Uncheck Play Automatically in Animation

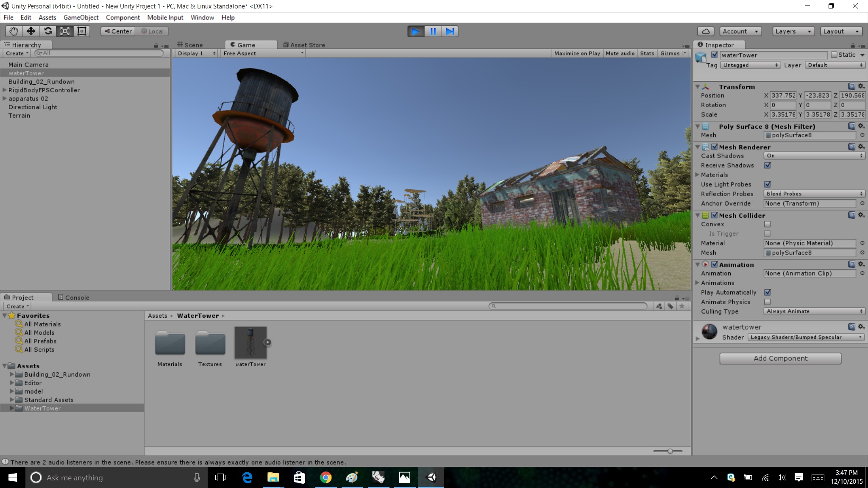(x=768, y=292)
